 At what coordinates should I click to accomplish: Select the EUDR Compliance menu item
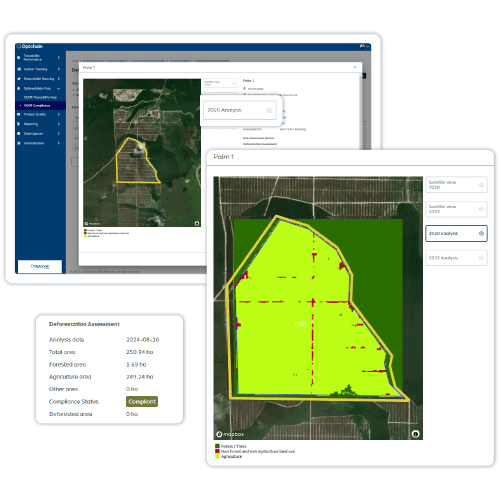pos(37,105)
